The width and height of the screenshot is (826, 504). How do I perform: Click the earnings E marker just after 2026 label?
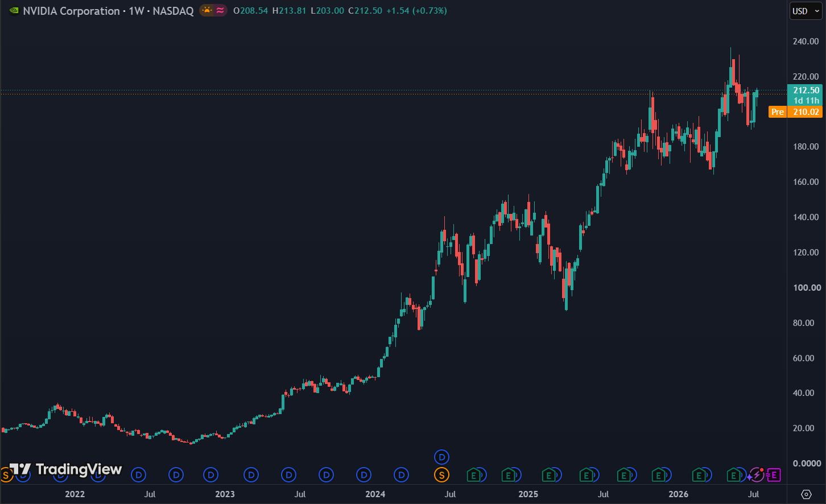tap(699, 474)
